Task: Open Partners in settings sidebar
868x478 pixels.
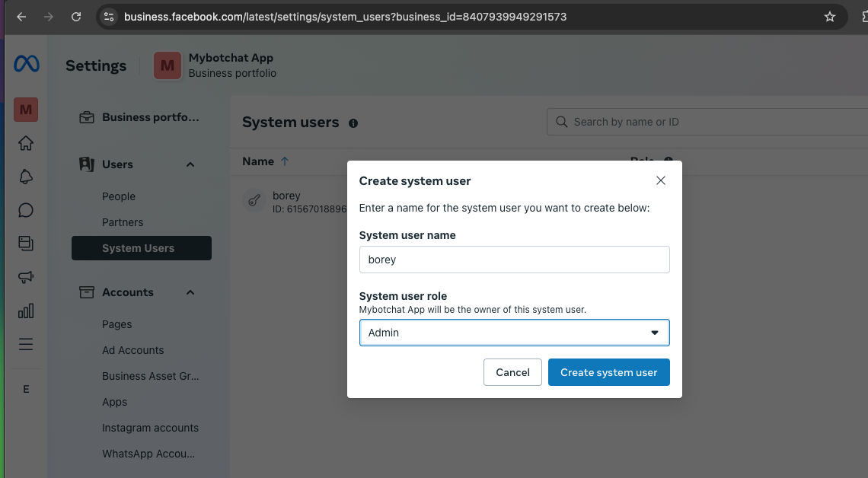Action: [x=123, y=222]
